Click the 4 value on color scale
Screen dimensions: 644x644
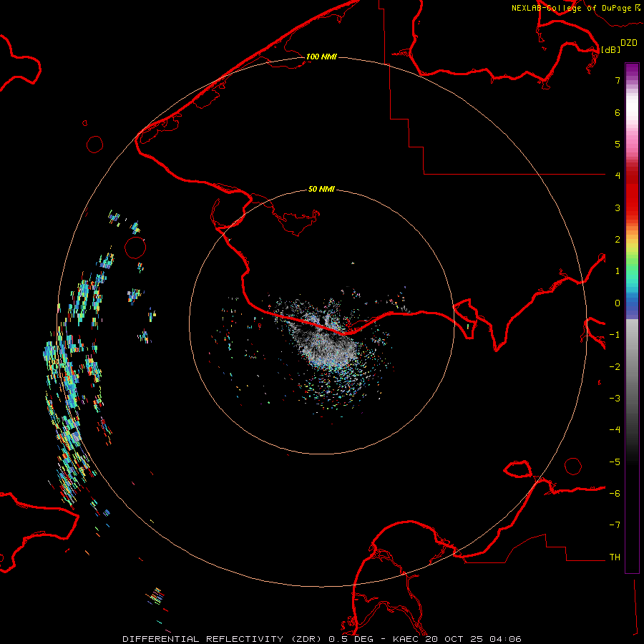click(x=618, y=176)
